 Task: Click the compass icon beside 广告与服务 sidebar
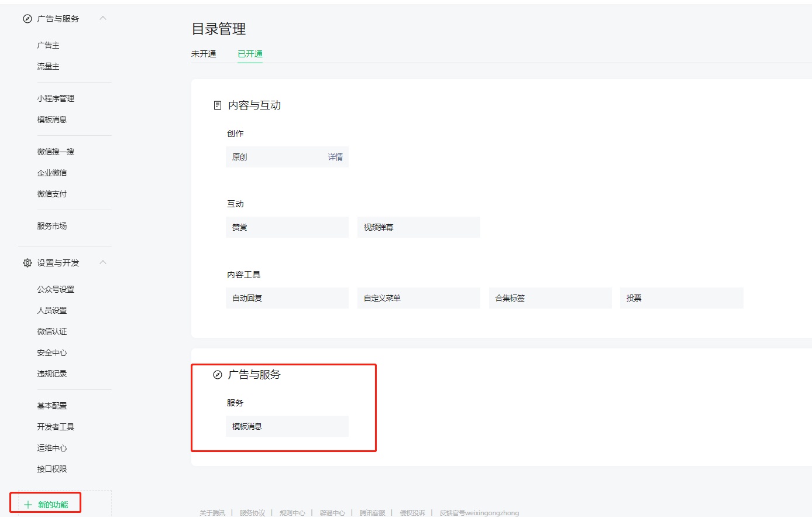(x=27, y=19)
